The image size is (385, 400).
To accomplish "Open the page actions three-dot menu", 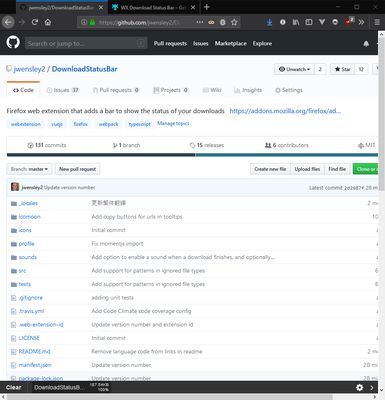I will (199, 22).
